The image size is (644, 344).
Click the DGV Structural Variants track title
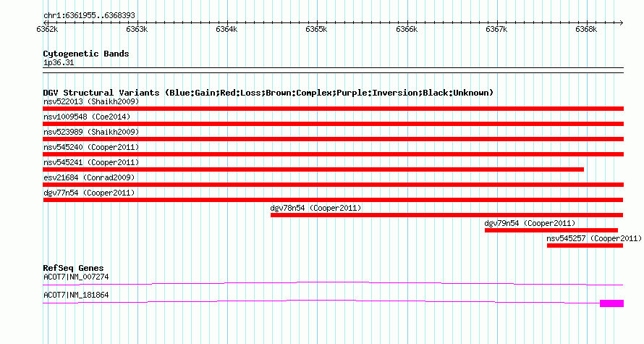point(268,93)
